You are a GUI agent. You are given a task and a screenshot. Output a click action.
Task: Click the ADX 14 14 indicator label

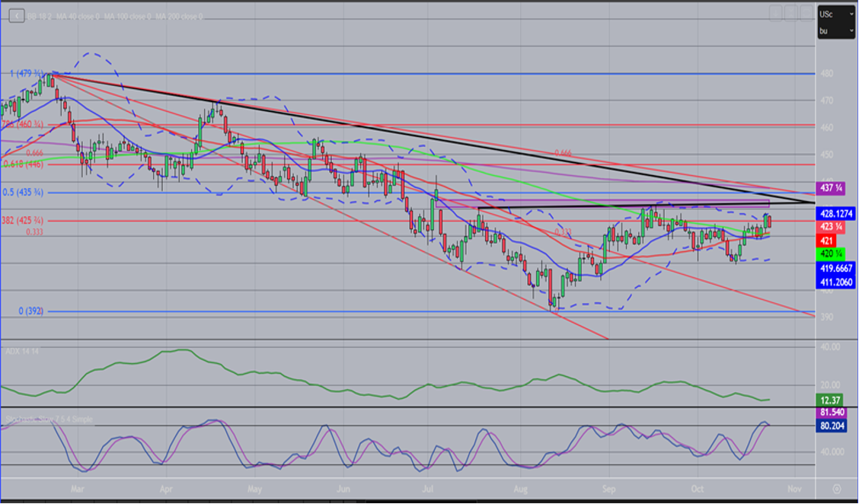23,351
